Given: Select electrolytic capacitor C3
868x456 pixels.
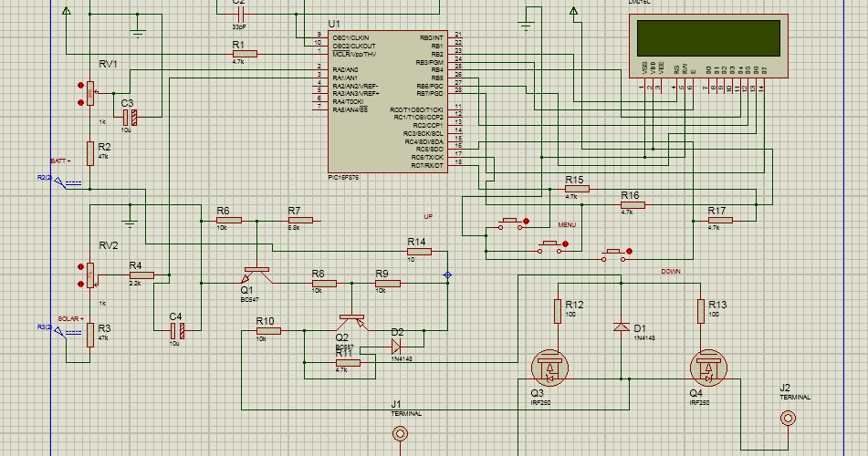Looking at the screenshot, I should 130,117.
